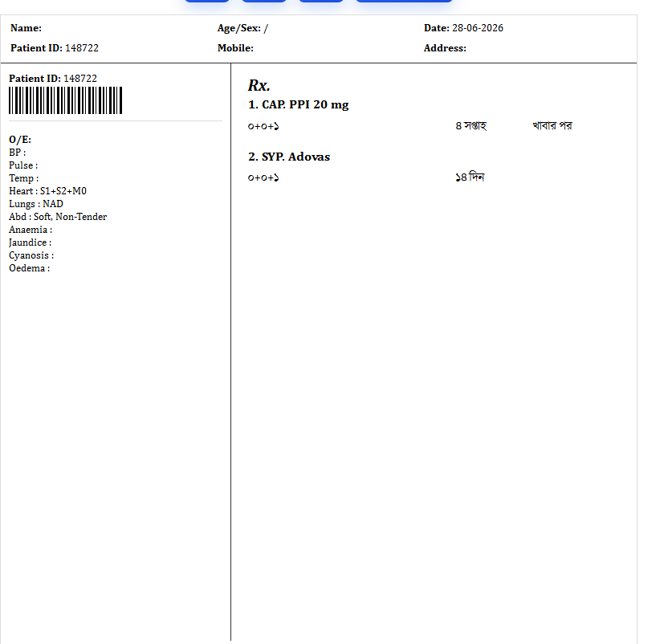Select the "Mobile:" header label
The height and width of the screenshot is (644, 664).
pos(235,48)
